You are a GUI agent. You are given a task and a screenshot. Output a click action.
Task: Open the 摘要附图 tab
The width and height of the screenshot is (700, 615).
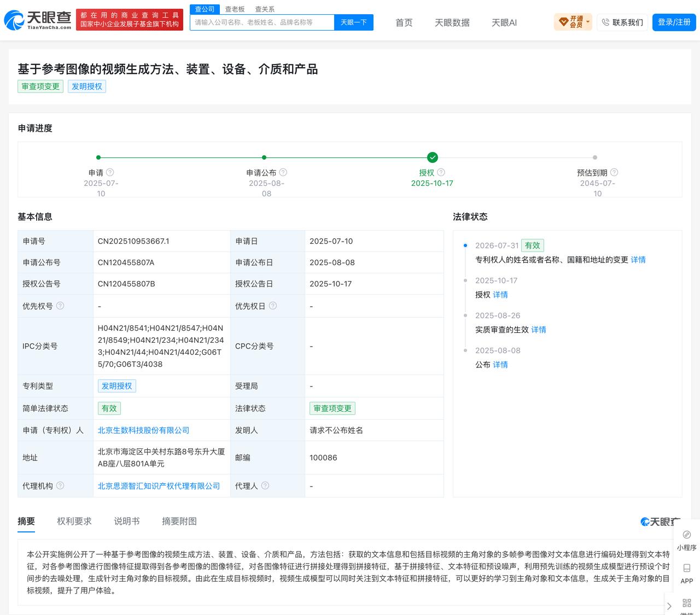point(179,522)
